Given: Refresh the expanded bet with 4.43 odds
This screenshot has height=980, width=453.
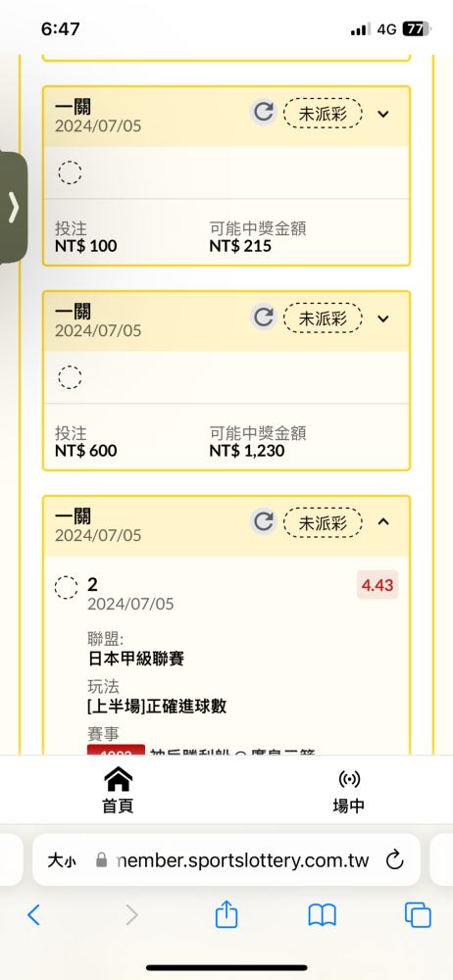Looking at the screenshot, I should 264,522.
